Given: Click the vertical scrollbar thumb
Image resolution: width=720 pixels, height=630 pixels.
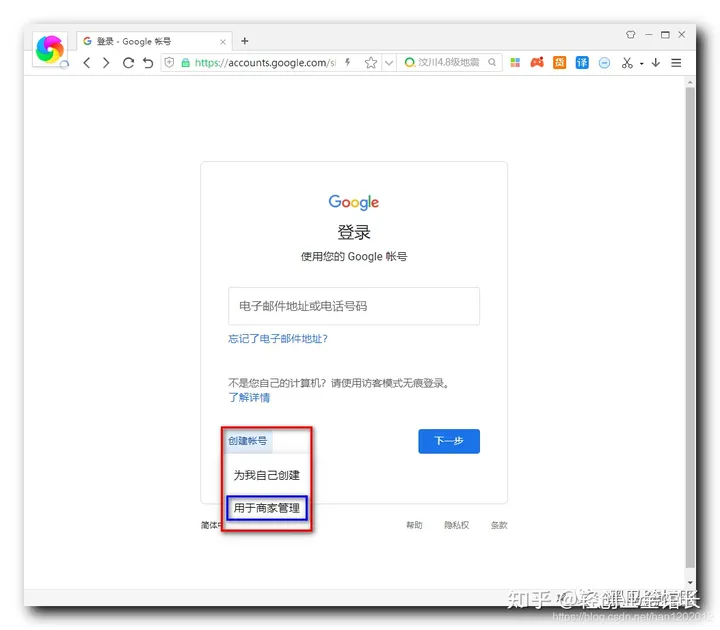Looking at the screenshot, I should coord(690,327).
